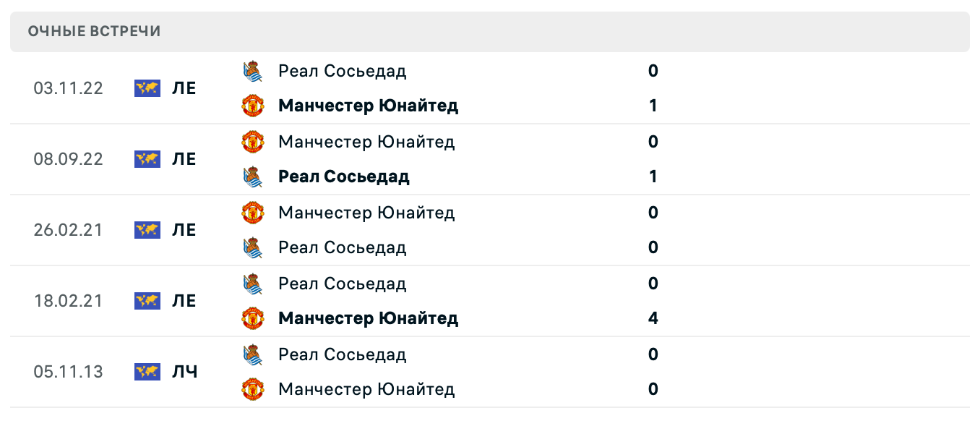This screenshot has height=421, width=980.
Task: Click the ЛЕ league label for 18.02.21
Action: pyautogui.click(x=184, y=301)
